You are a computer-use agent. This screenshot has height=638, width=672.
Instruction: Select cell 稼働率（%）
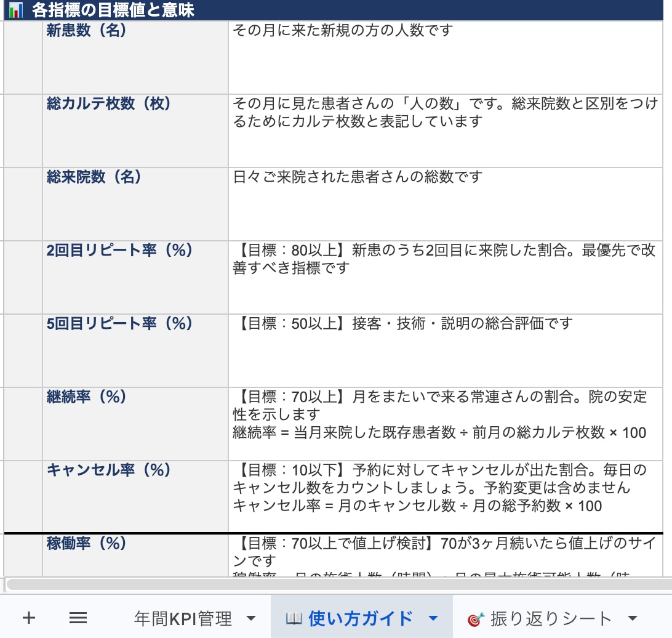point(135,555)
